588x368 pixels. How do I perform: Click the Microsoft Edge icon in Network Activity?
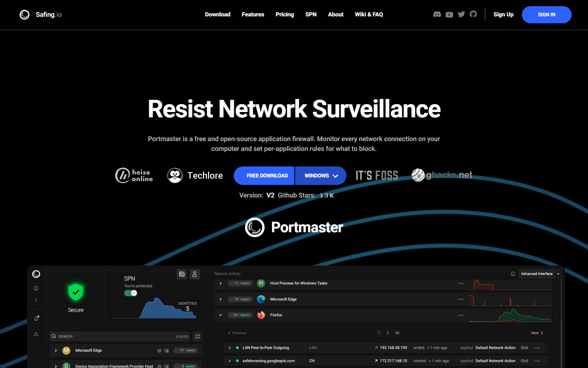coord(261,299)
